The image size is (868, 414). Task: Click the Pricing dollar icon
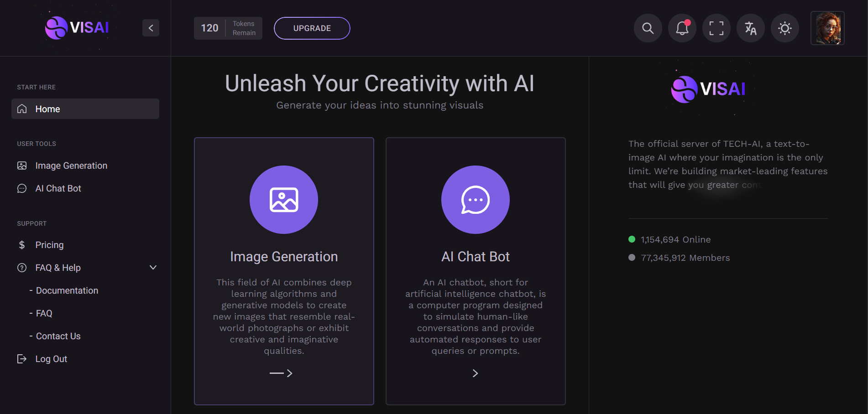22,244
